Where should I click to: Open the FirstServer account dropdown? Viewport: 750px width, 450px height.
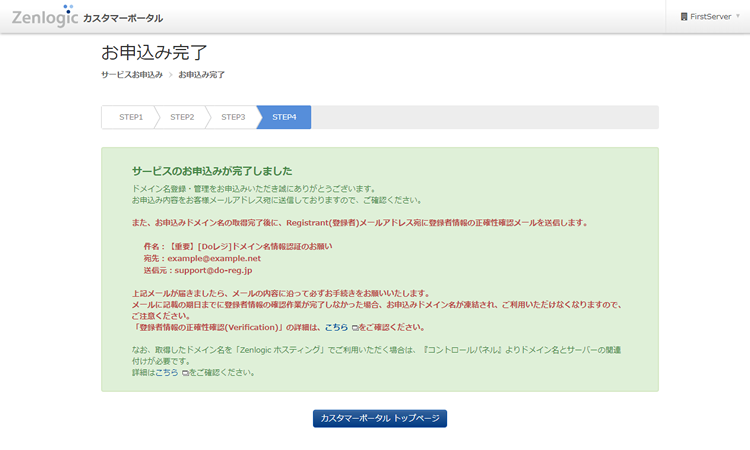coord(710,16)
